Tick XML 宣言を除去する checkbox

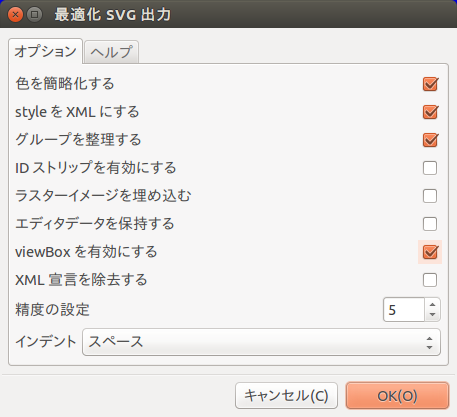(430, 280)
